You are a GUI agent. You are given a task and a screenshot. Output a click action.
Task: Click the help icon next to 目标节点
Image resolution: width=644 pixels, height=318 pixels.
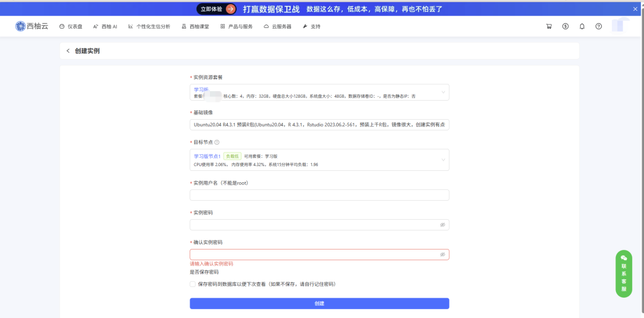[217, 142]
